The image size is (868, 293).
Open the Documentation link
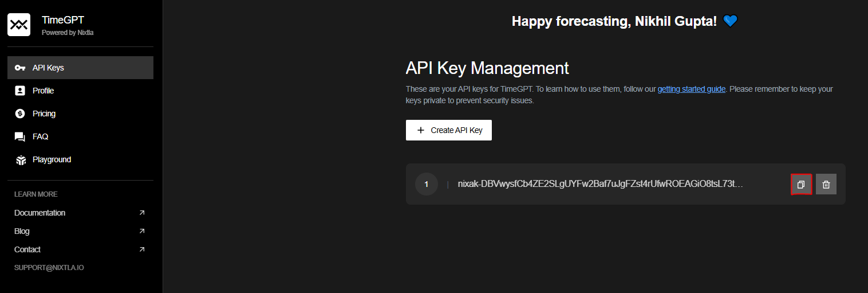(40, 213)
